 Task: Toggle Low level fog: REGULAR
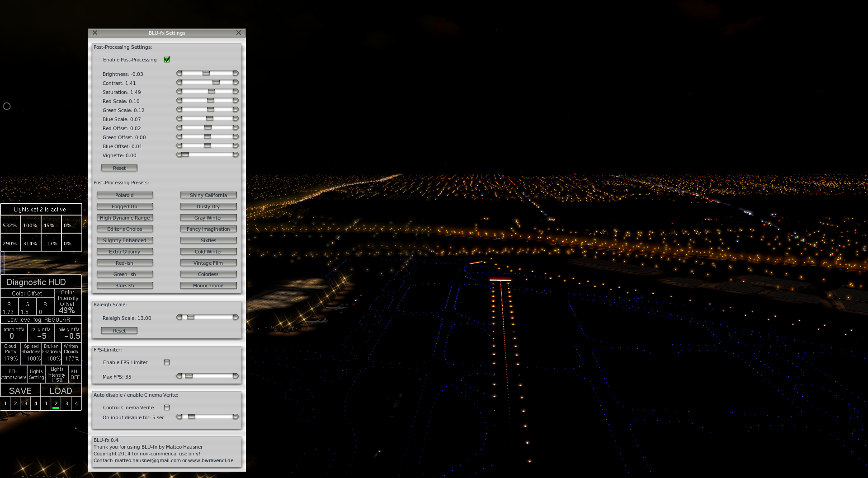pos(41,319)
